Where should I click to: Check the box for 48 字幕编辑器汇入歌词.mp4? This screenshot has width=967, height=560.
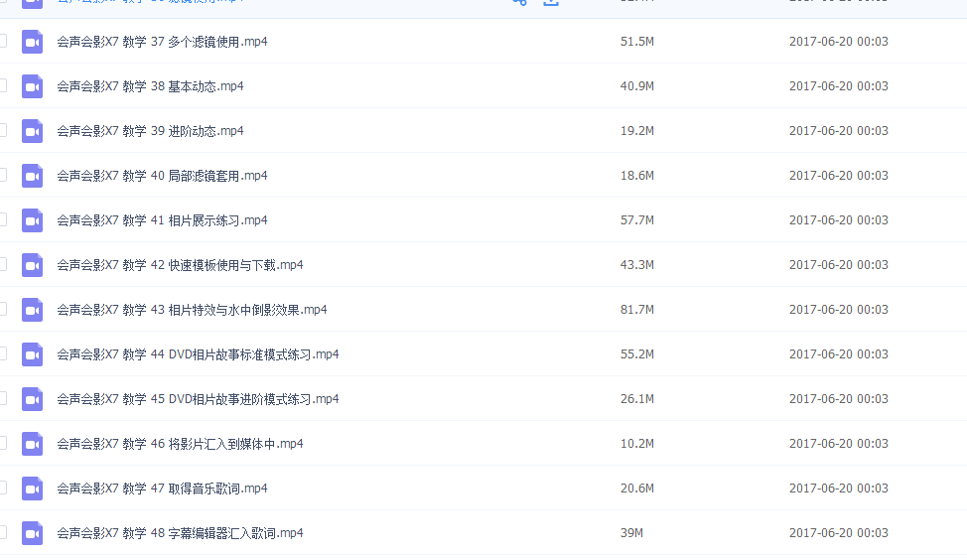tap(3, 533)
